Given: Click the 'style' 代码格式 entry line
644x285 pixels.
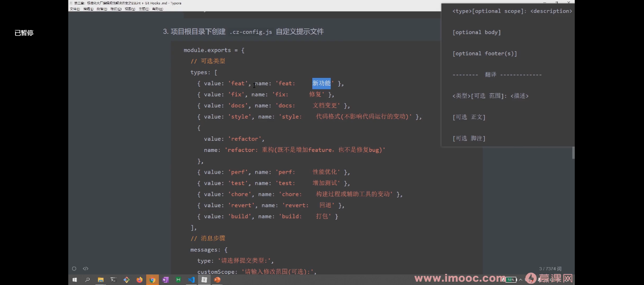Looking at the screenshot, I should [309, 117].
